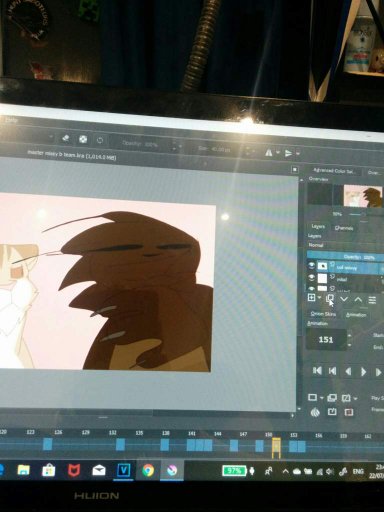Move layer up with chevron icon

click(x=358, y=299)
